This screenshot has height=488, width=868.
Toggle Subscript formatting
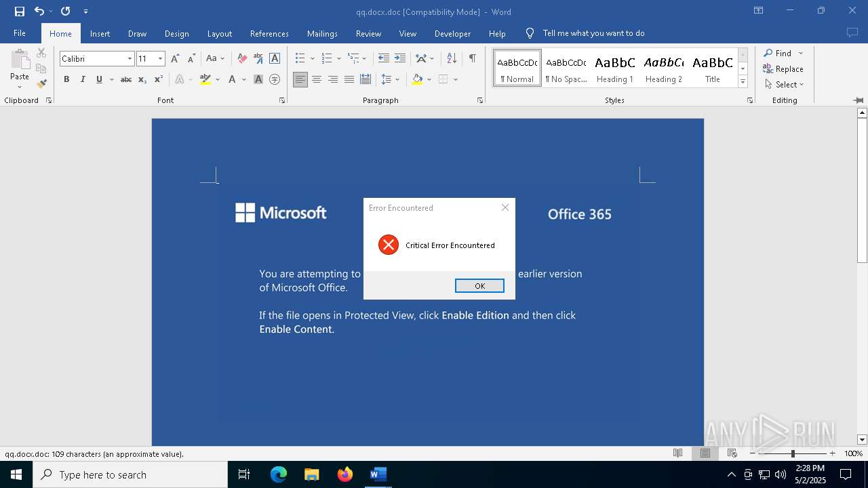point(142,79)
